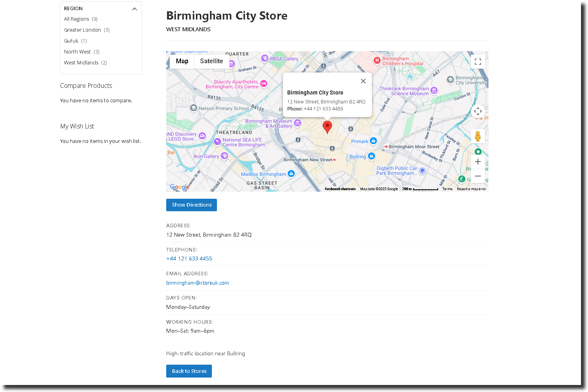This screenshot has height=392, width=588.
Task: Click the Primark shopping marker icon
Action: pos(373,141)
